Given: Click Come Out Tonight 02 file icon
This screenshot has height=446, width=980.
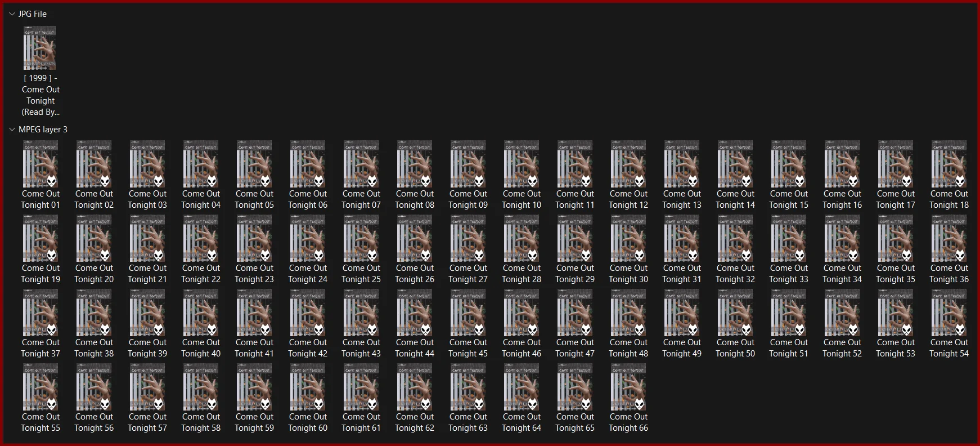Looking at the screenshot, I should point(94,164).
